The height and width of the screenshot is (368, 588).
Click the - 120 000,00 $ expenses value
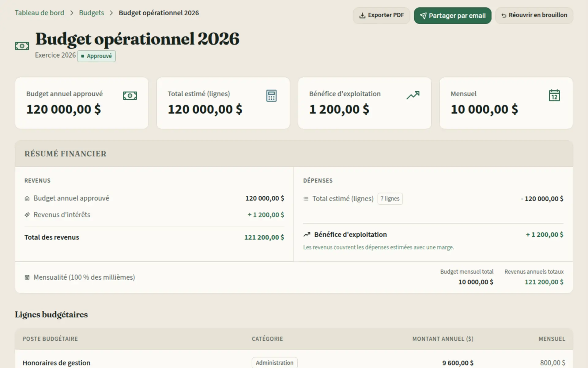(542, 199)
